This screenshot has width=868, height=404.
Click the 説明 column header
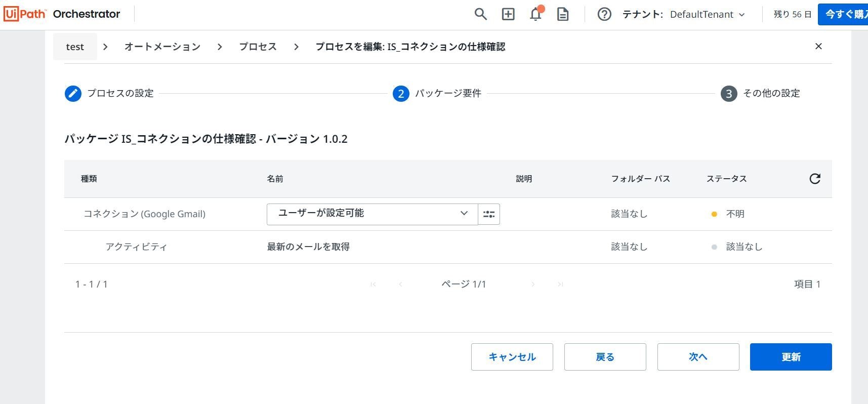(524, 179)
